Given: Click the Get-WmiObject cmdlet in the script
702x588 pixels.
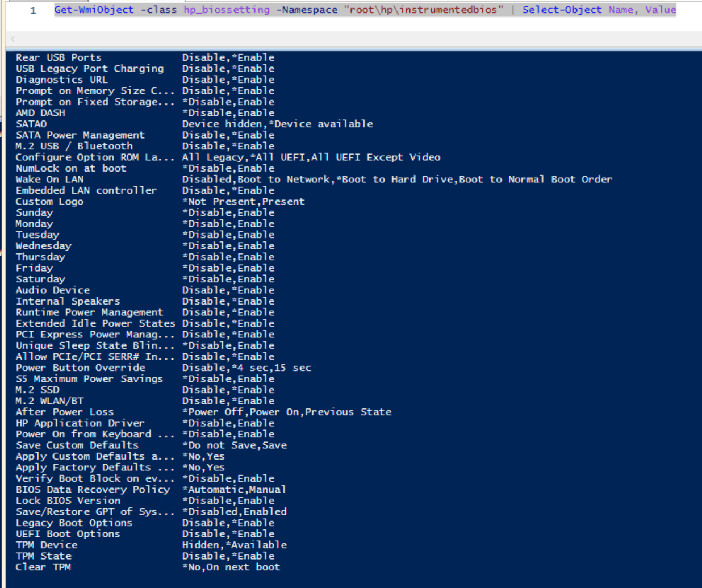Looking at the screenshot, I should tap(94, 10).
